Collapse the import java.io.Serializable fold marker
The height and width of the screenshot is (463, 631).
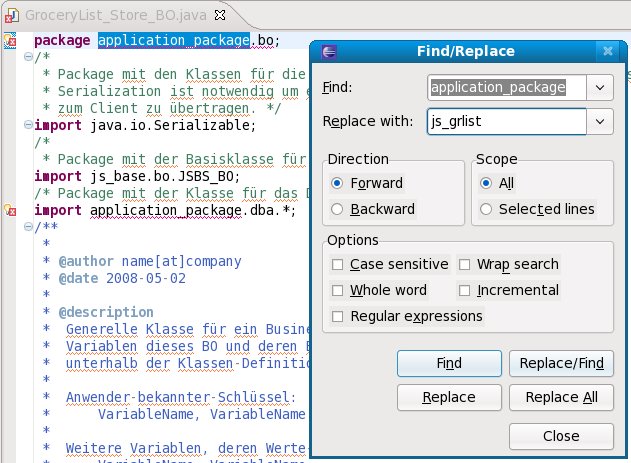tap(28, 126)
